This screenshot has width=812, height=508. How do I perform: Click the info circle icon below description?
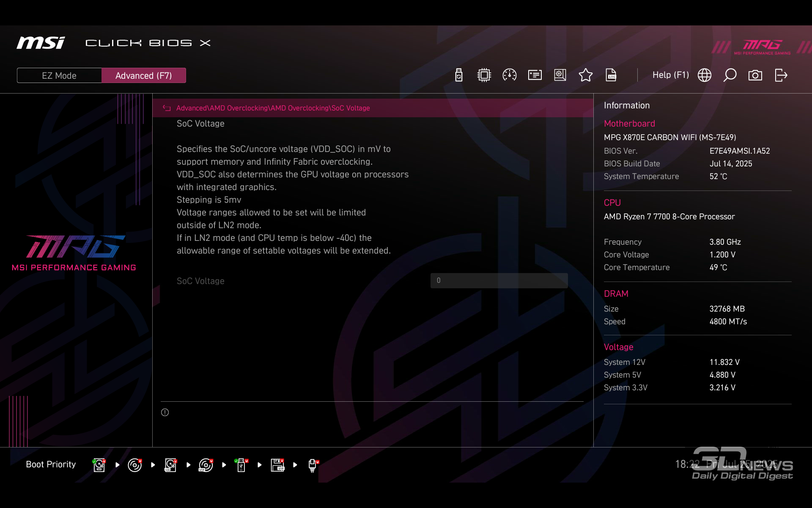pos(165,412)
